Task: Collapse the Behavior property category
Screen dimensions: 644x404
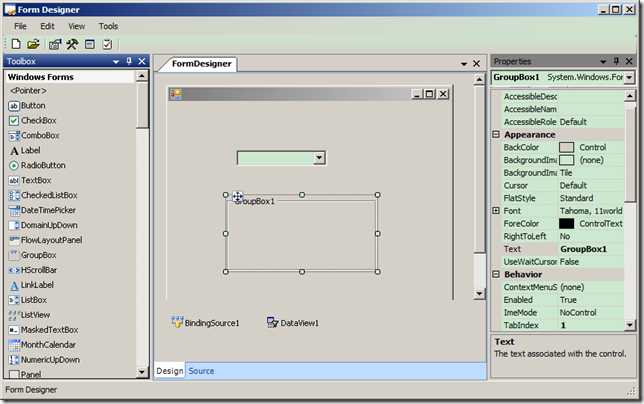Action: pos(496,274)
